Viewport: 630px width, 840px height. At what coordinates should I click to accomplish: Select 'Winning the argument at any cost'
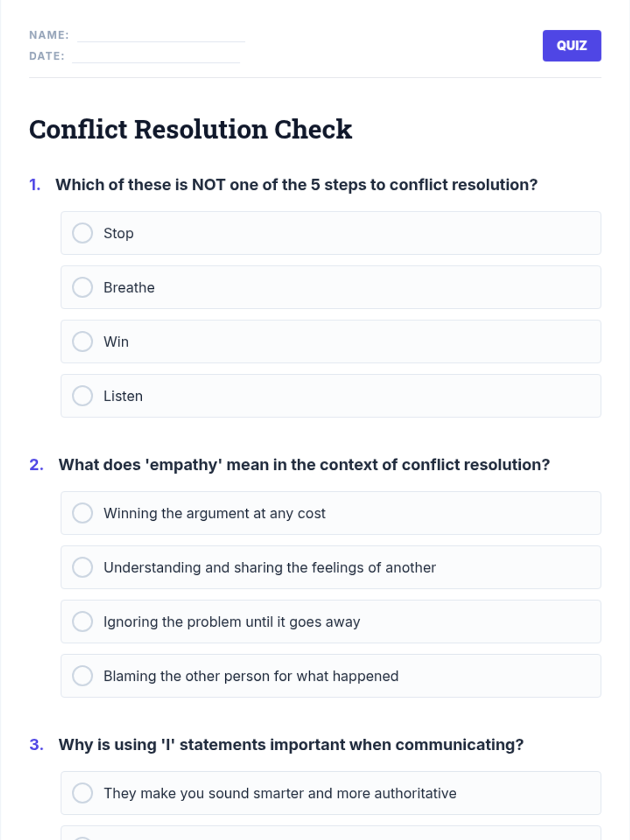[x=82, y=513]
